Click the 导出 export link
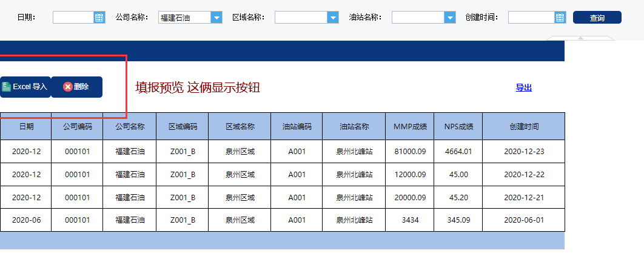Image resolution: width=644 pixels, height=273 pixels. point(524,87)
